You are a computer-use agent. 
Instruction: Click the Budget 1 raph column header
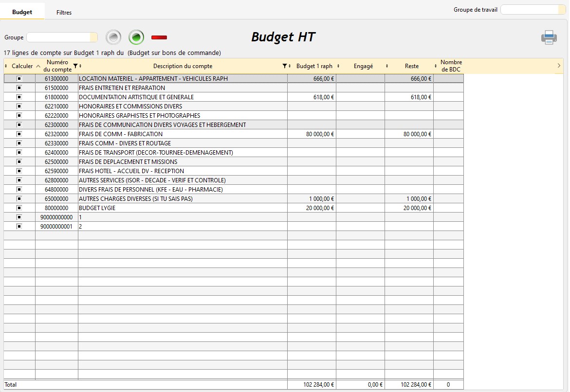[314, 66]
